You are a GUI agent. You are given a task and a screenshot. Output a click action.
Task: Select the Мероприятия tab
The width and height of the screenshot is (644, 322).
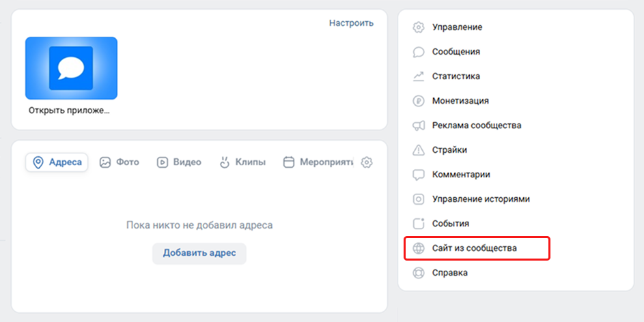click(318, 162)
